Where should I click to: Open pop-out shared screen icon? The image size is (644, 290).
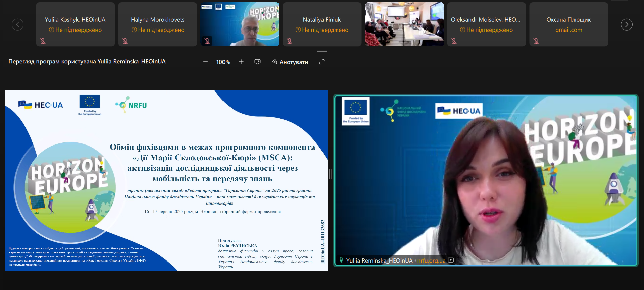[257, 62]
